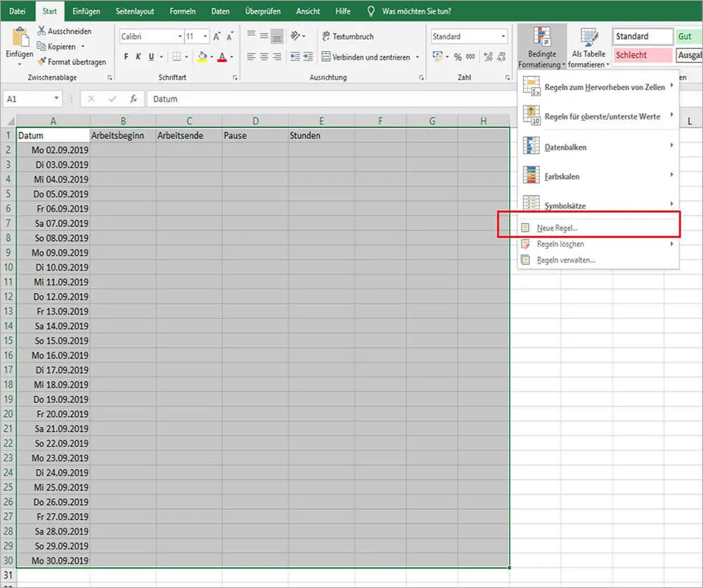703x588 pixels.
Task: Open the Schriftart font name dropdown
Action: pyautogui.click(x=180, y=36)
